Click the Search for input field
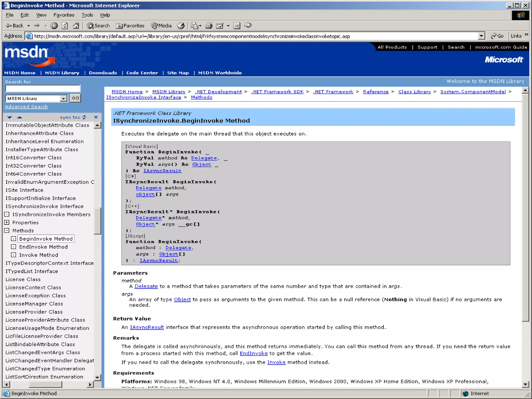The height and width of the screenshot is (399, 532). point(43,89)
